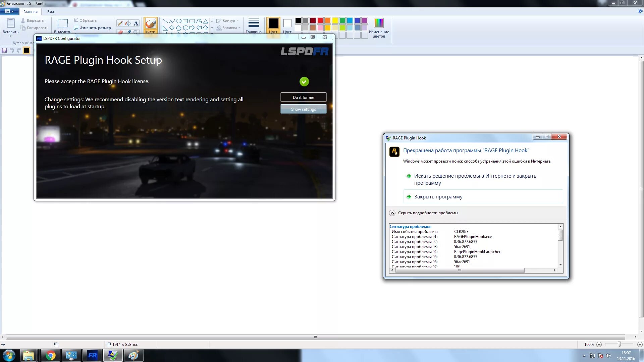Open Edit colors (Изменение цветов)
Image resolution: width=644 pixels, height=362 pixels.
click(379, 28)
